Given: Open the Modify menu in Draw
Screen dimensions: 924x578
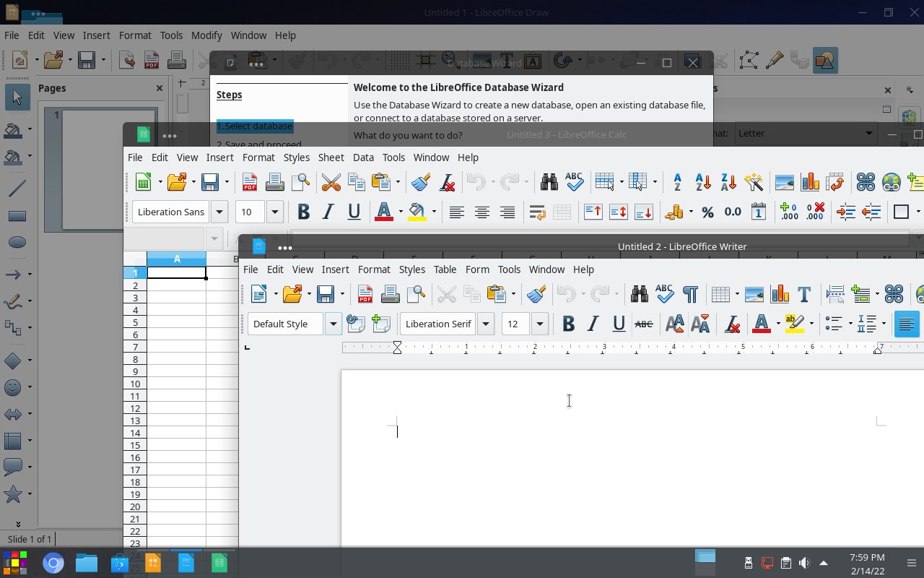Looking at the screenshot, I should 206,35.
